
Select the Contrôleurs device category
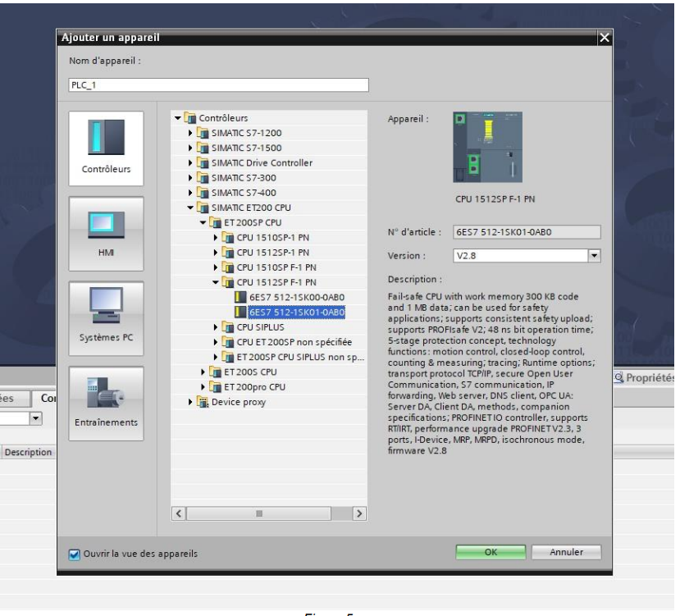pos(106,148)
